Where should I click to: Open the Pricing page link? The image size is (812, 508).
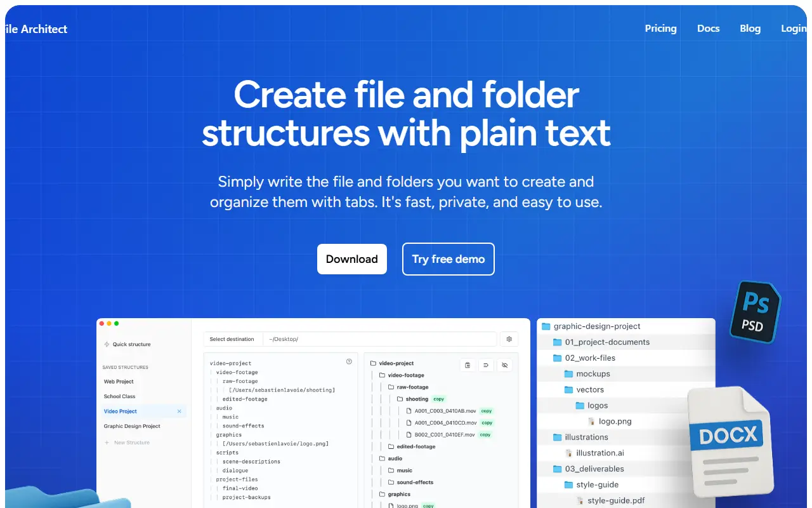(x=660, y=29)
